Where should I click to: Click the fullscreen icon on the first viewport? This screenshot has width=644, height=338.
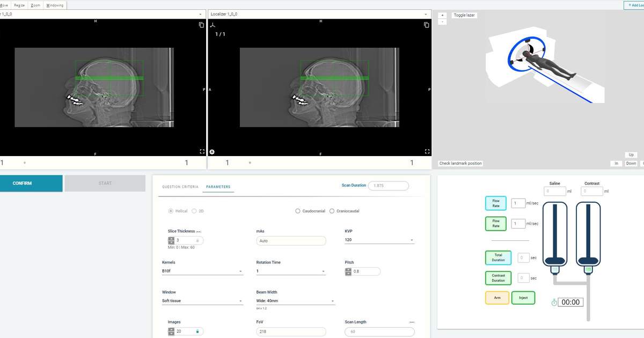202,151
